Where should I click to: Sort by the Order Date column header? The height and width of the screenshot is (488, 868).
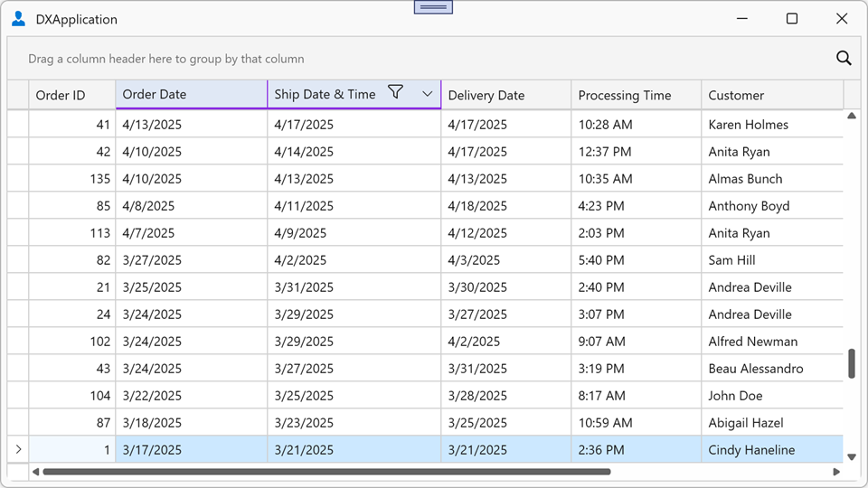pos(192,95)
